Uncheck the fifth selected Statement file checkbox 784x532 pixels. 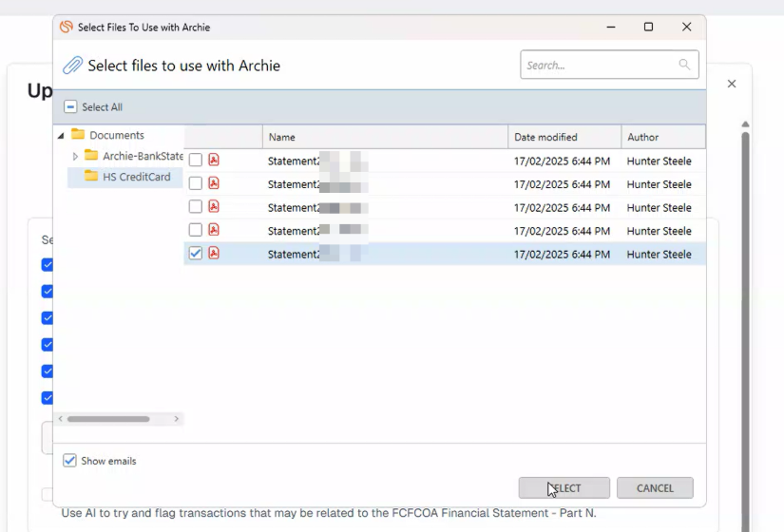[196, 254]
